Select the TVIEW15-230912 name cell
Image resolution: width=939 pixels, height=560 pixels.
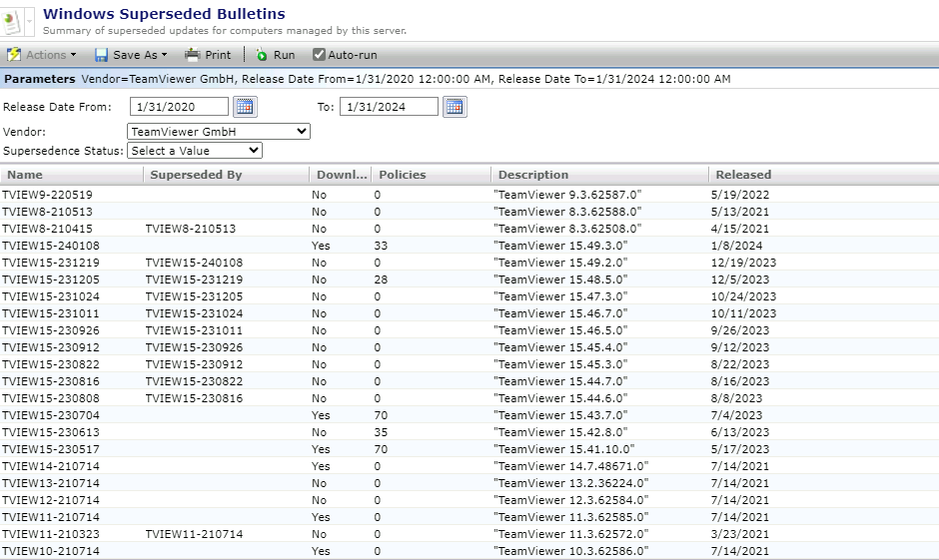tap(51, 347)
